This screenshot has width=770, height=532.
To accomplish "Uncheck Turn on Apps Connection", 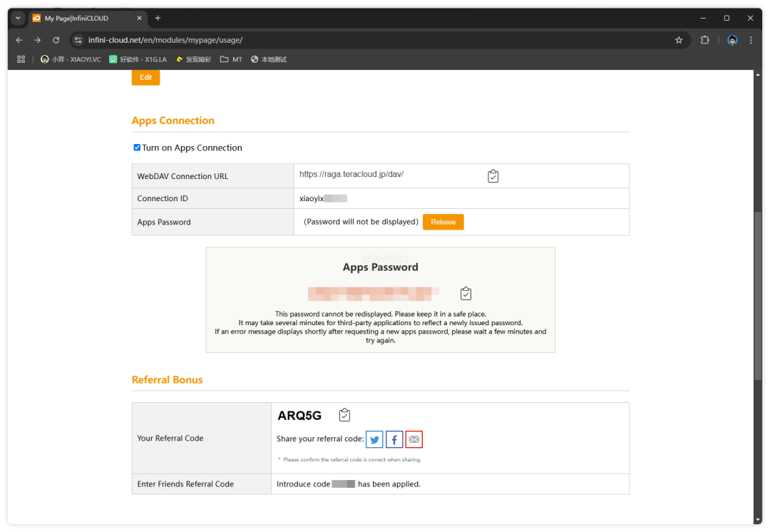I will pos(137,148).
